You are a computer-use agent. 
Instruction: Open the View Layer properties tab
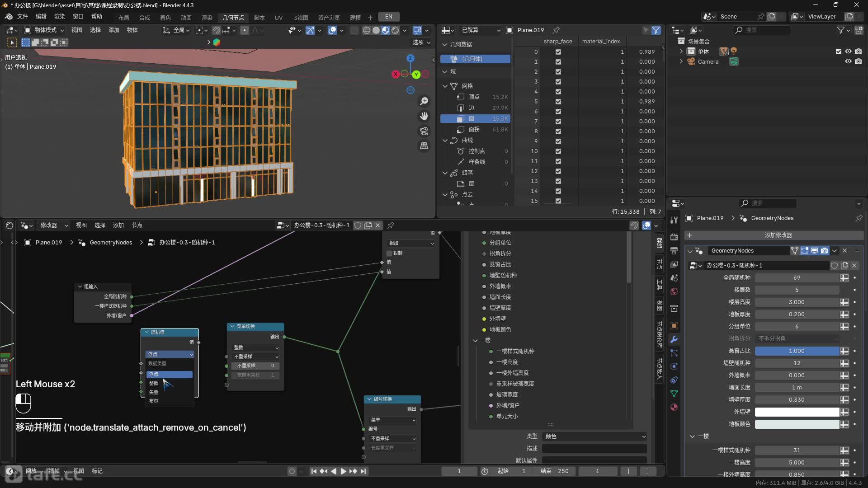pos(674,264)
